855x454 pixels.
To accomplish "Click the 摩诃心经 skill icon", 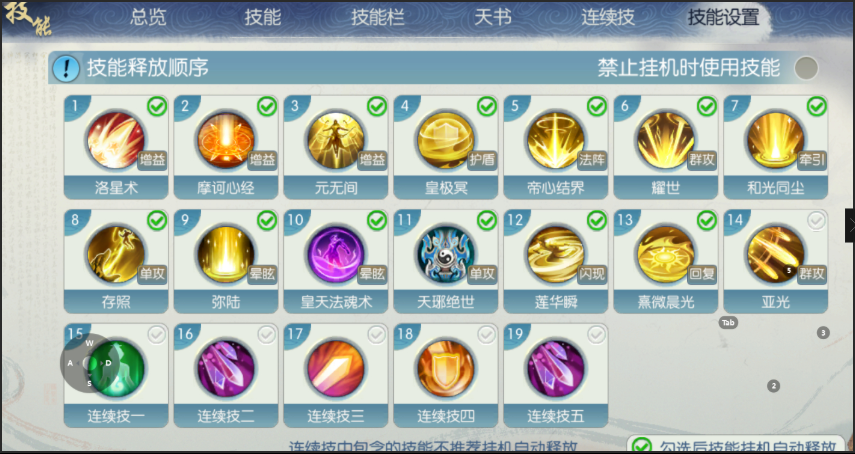I will coord(226,140).
